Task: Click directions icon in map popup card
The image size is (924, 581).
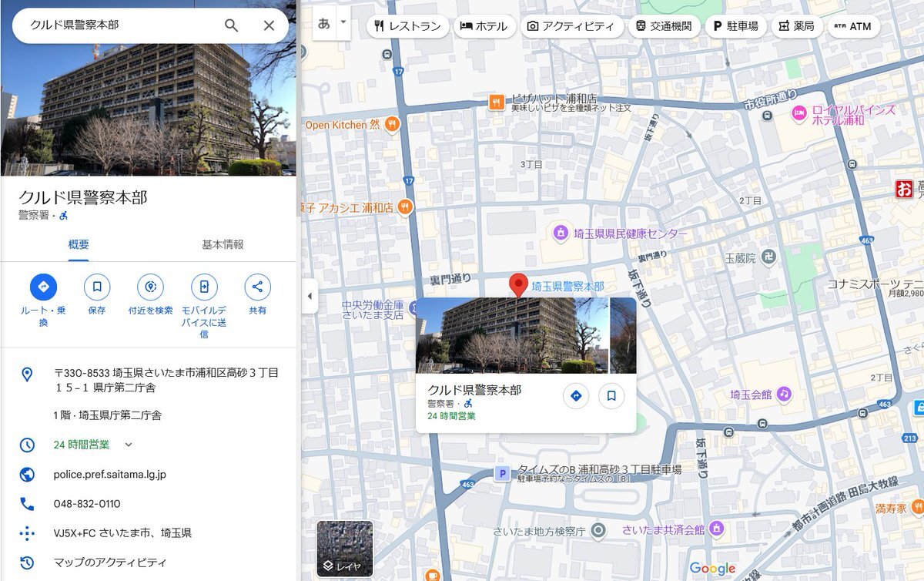Action: [575, 396]
